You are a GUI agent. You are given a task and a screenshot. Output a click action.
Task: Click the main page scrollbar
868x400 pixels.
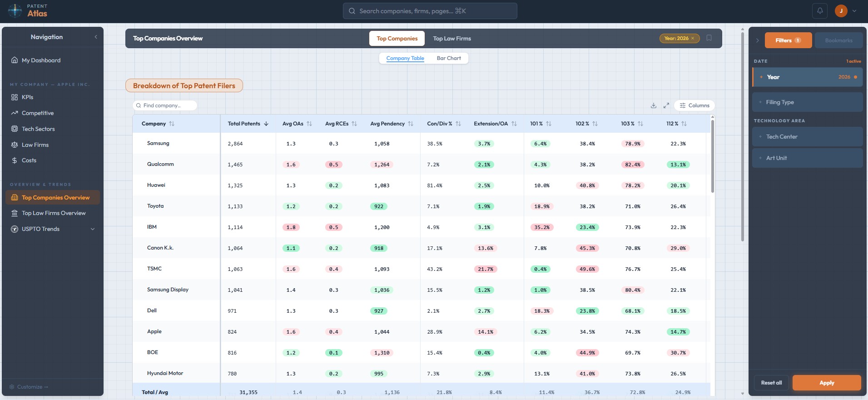[743, 136]
